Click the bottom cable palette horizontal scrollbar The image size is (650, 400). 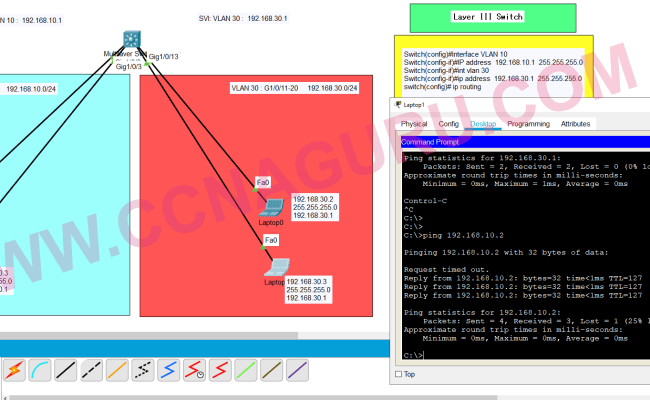click(253, 398)
